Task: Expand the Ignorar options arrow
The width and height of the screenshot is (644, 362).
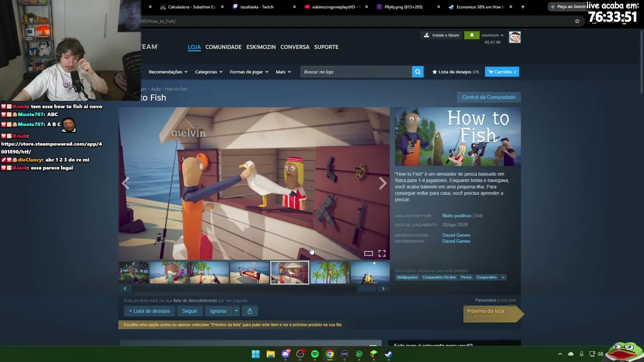Action: (236, 311)
